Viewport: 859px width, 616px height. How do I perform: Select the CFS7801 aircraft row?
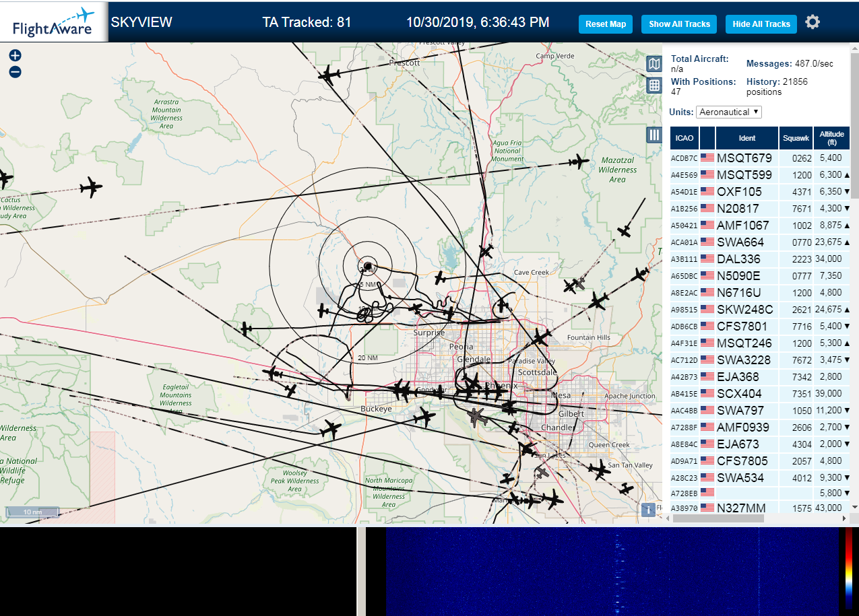(x=760, y=326)
